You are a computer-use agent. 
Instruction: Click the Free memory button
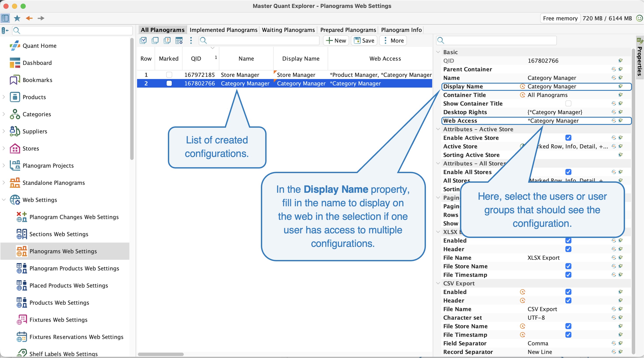[560, 18]
